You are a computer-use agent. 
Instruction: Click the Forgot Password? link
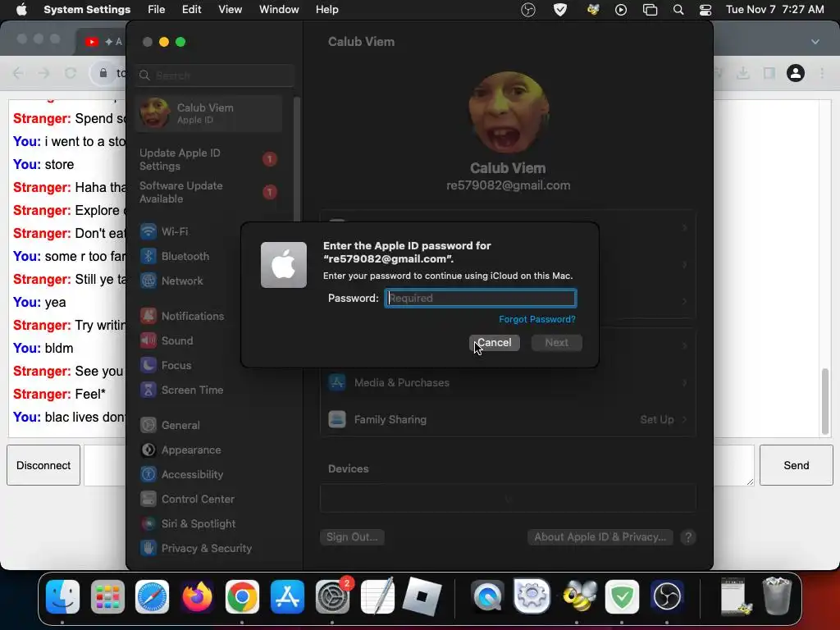coord(536,319)
